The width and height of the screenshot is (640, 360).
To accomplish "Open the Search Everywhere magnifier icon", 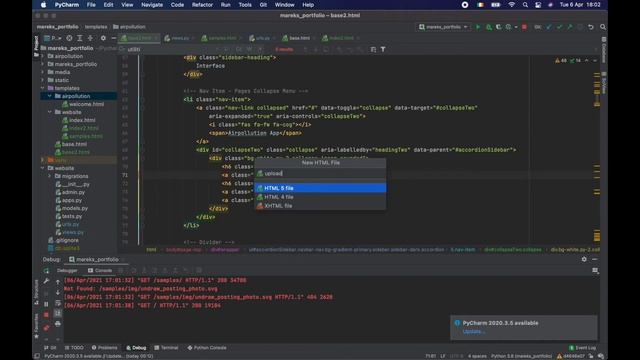I will [603, 27].
